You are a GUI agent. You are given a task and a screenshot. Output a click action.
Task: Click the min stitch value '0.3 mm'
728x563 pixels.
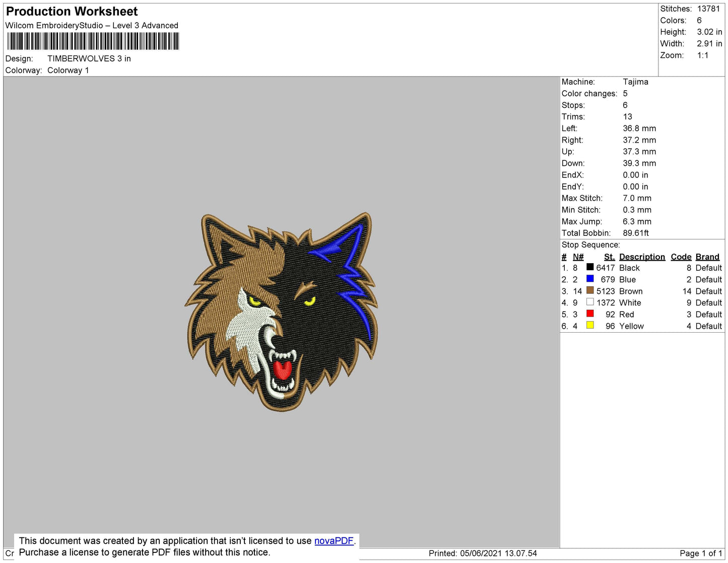(637, 210)
